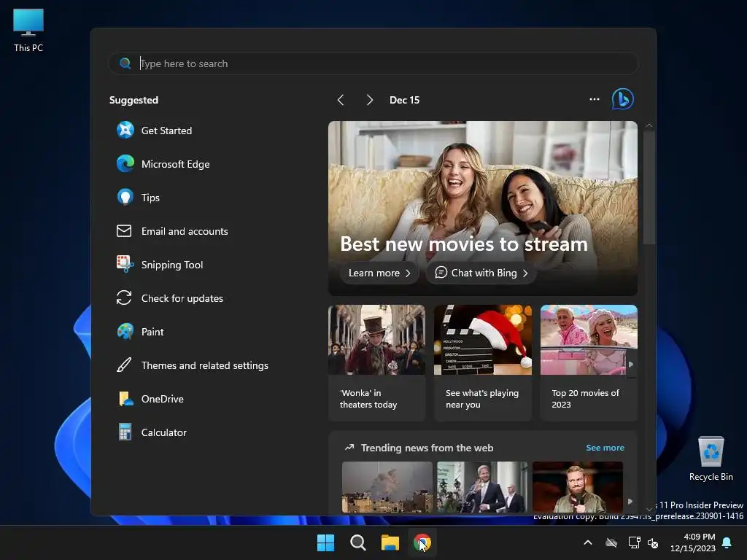Viewport: 747px width, 560px height.
Task: Click Check for updates refresh icon
Action: [124, 298]
